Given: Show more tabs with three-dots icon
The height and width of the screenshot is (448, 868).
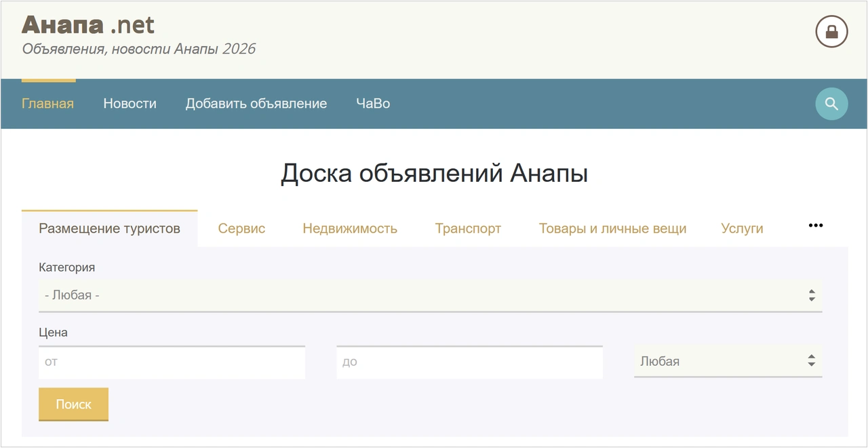Looking at the screenshot, I should point(816,226).
